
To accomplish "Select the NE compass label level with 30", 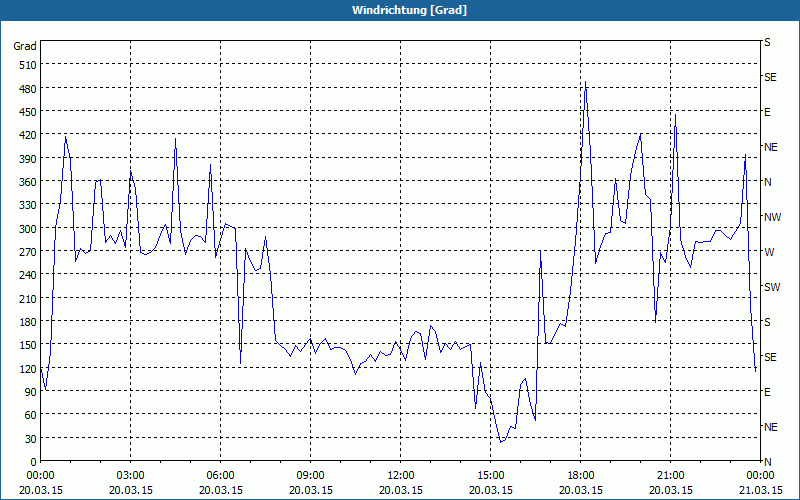I will pos(770,427).
